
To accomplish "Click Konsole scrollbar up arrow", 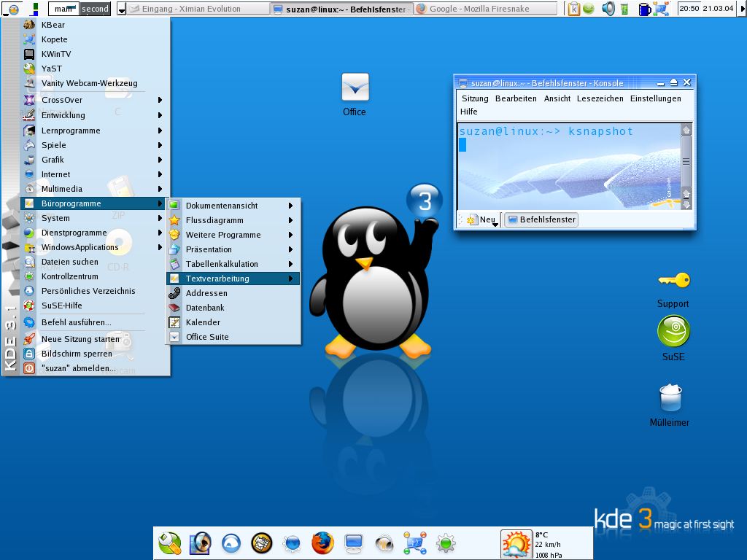I will click(686, 131).
